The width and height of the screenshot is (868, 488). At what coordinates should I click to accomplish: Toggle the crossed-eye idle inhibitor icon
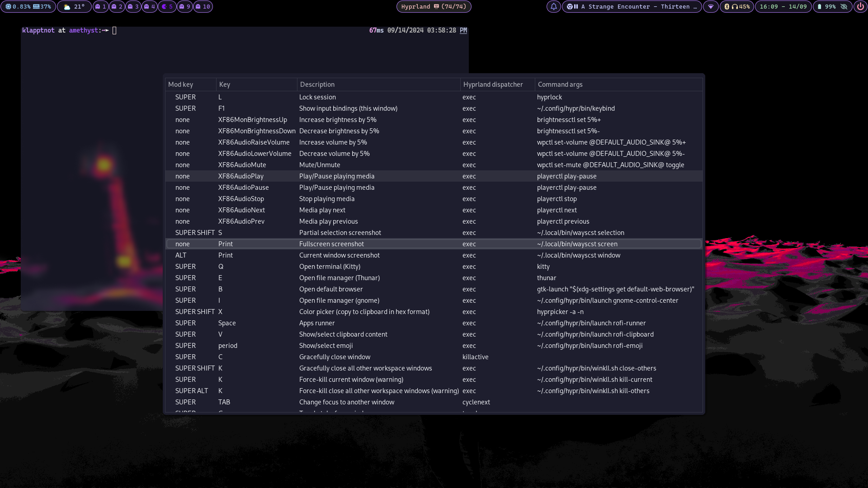844,7
